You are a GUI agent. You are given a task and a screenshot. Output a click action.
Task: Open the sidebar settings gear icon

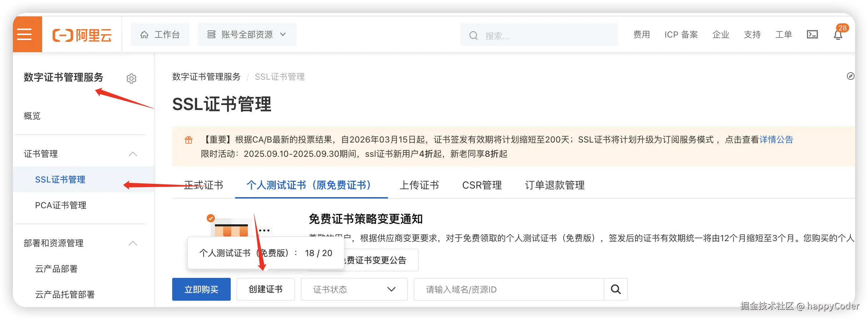tap(131, 78)
